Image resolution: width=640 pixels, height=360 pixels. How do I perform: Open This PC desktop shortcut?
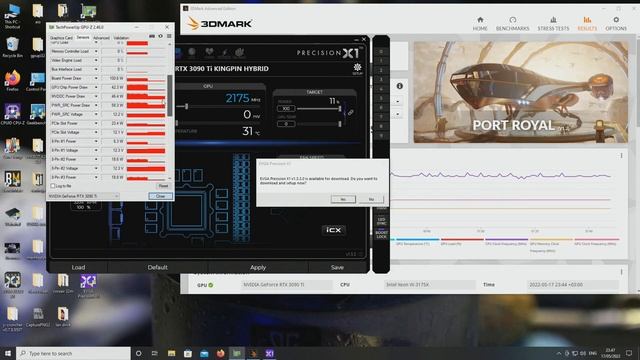pyautogui.click(x=12, y=16)
